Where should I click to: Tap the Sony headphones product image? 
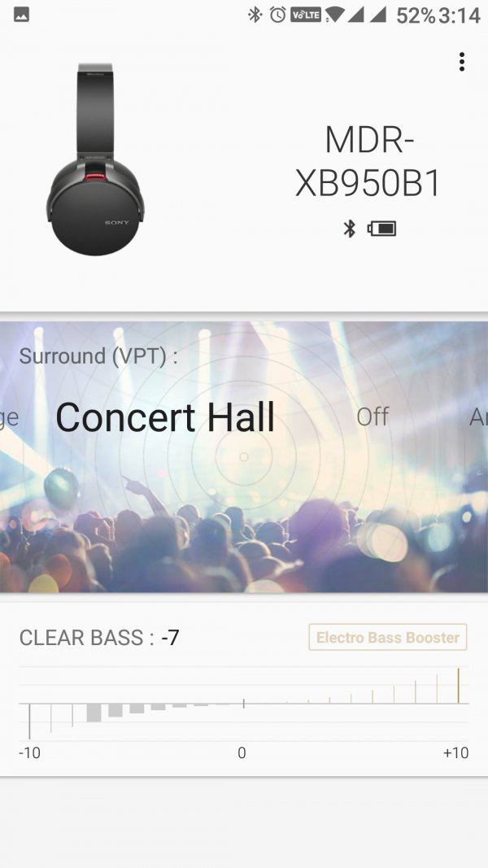95,159
